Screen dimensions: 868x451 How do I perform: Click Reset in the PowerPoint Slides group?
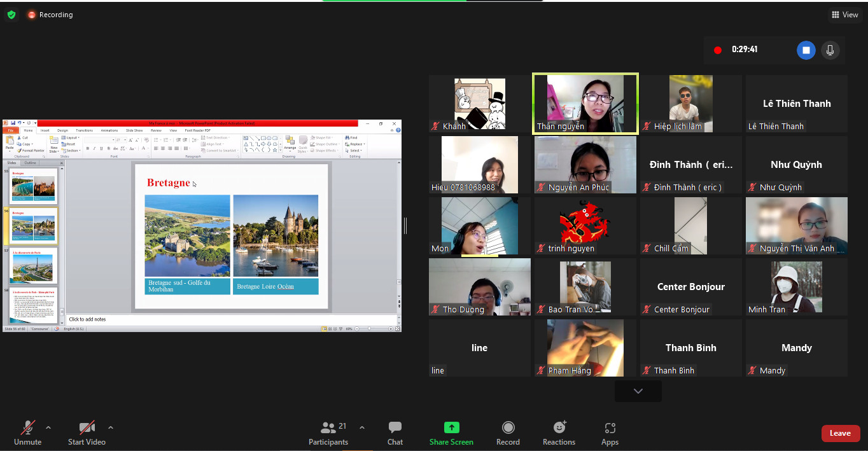pos(69,144)
